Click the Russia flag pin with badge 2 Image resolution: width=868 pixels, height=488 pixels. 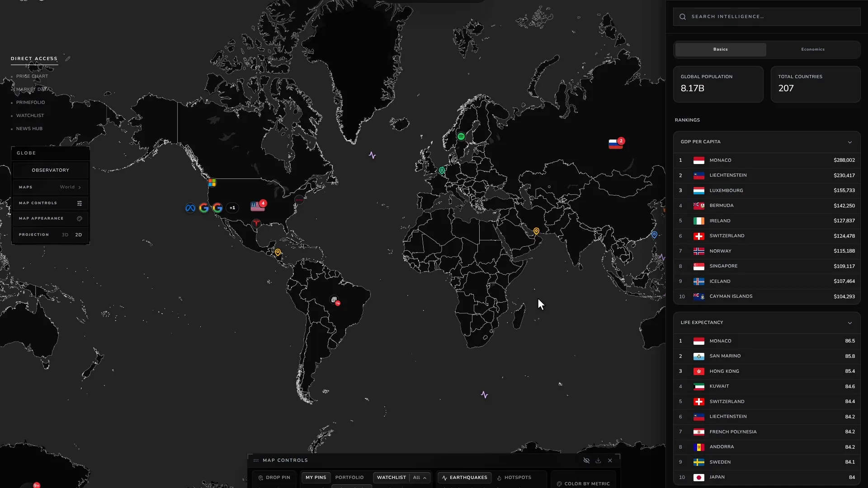[x=616, y=144]
